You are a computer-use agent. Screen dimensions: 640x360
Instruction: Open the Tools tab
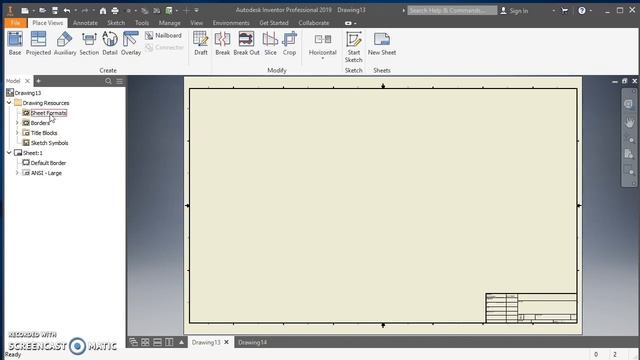pos(142,23)
